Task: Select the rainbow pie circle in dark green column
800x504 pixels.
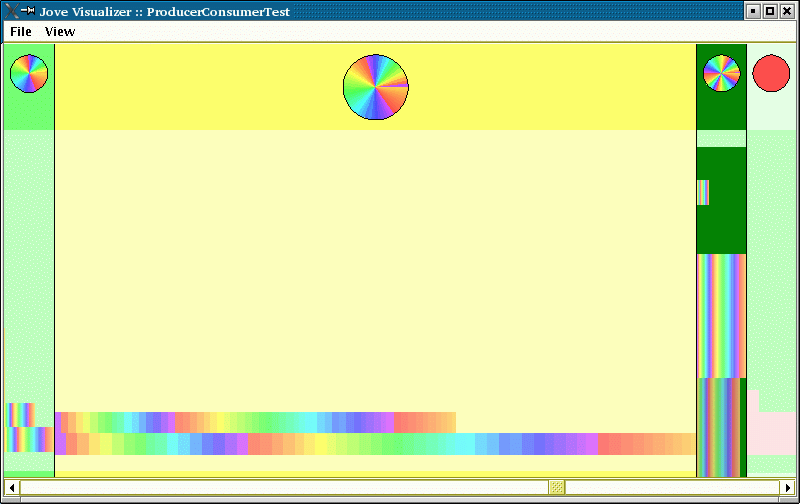Action: point(721,73)
